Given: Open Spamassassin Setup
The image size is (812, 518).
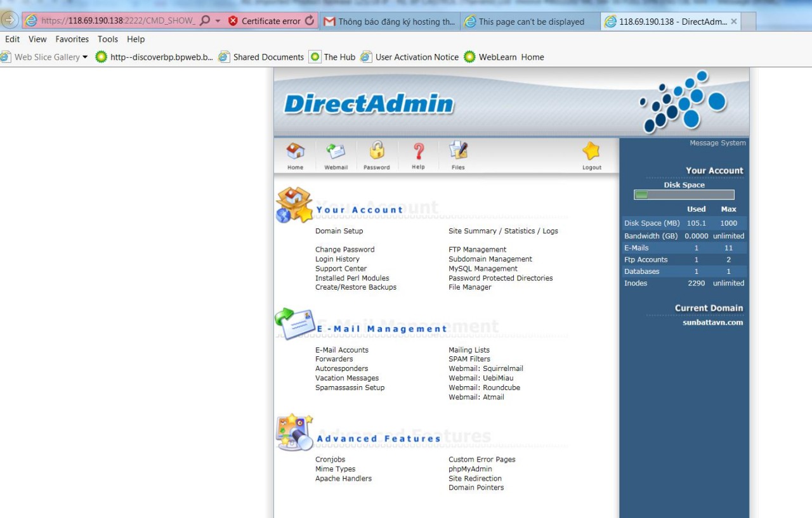Looking at the screenshot, I should [350, 387].
